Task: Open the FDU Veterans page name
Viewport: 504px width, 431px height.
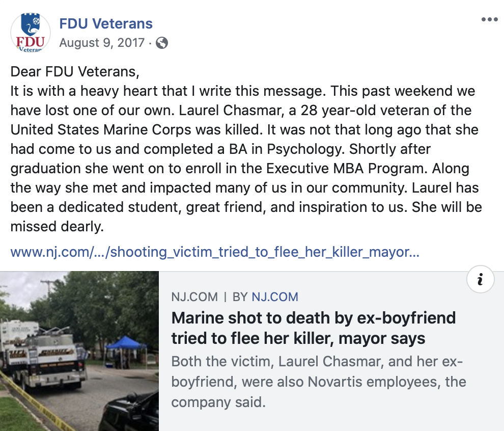Action: click(106, 23)
